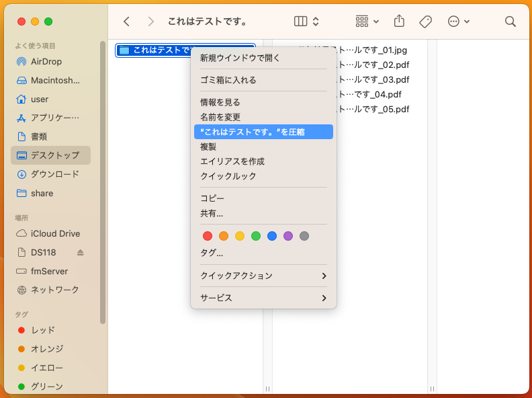Choose "これはテストです。"を圧縮 menu item

point(263,132)
